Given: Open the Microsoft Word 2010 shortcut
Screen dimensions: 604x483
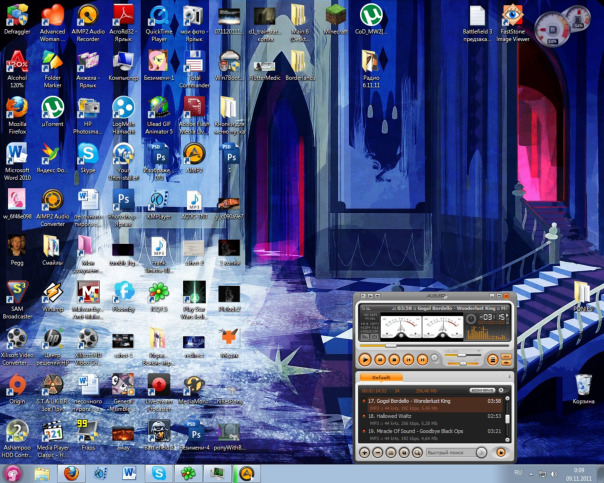Looking at the screenshot, I should [17, 153].
